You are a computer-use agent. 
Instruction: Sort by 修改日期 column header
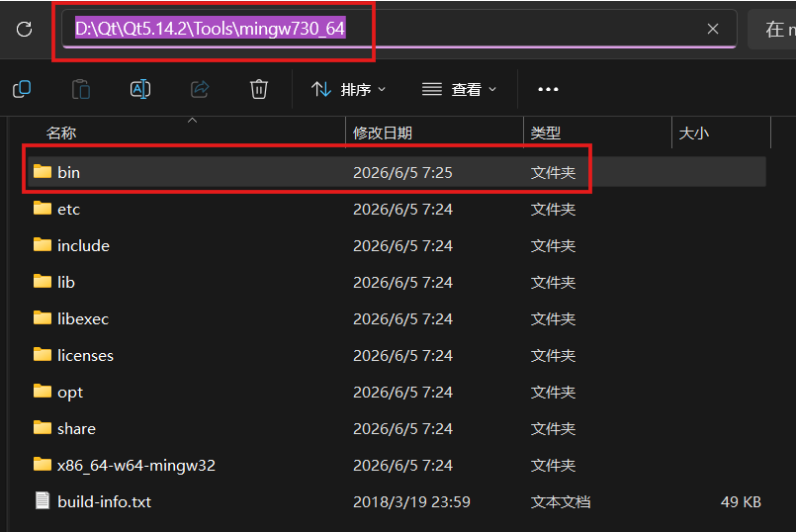[383, 133]
